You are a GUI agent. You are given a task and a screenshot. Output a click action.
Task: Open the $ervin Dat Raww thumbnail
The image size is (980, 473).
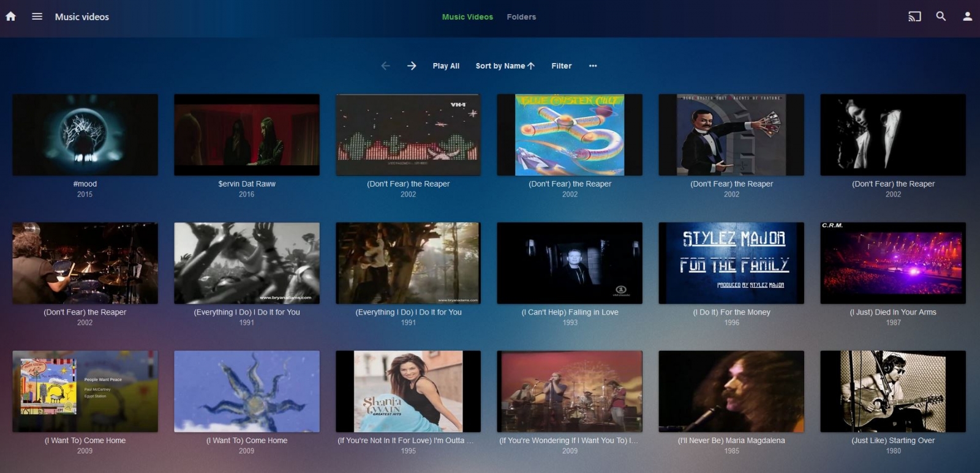click(x=247, y=135)
